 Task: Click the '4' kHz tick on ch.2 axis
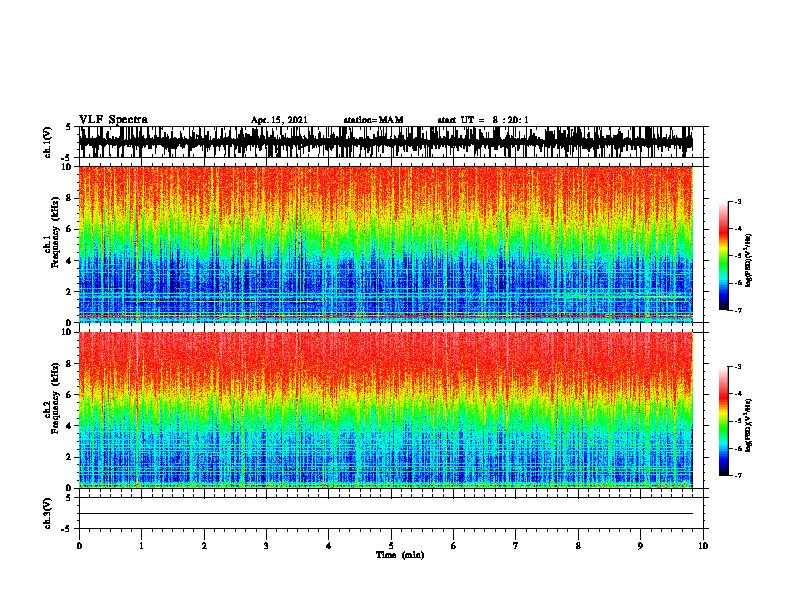[x=70, y=426]
